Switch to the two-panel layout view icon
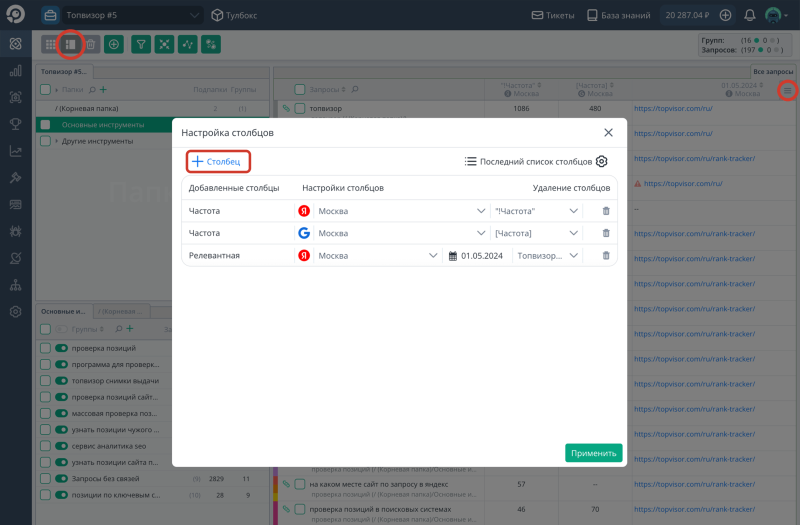 point(70,44)
